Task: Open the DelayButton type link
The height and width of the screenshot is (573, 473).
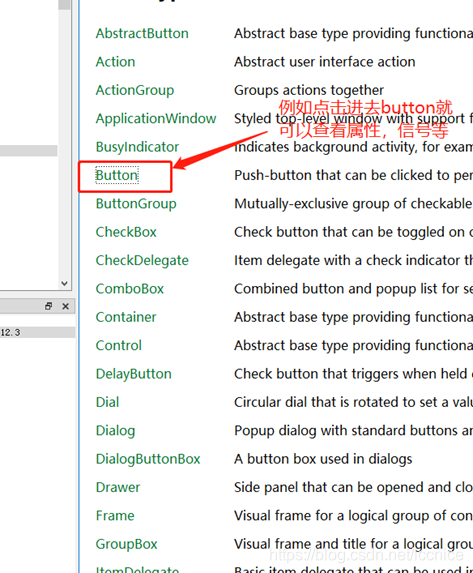Action: tap(133, 374)
